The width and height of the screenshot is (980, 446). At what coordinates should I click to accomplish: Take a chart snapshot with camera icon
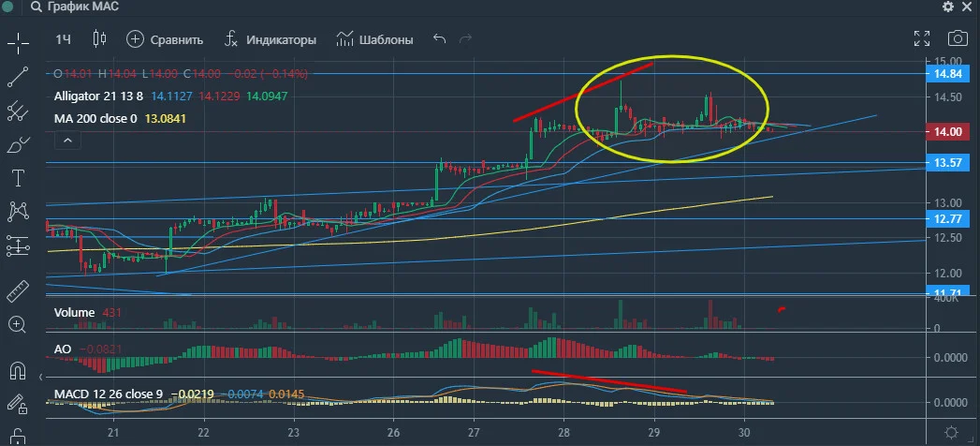click(958, 38)
